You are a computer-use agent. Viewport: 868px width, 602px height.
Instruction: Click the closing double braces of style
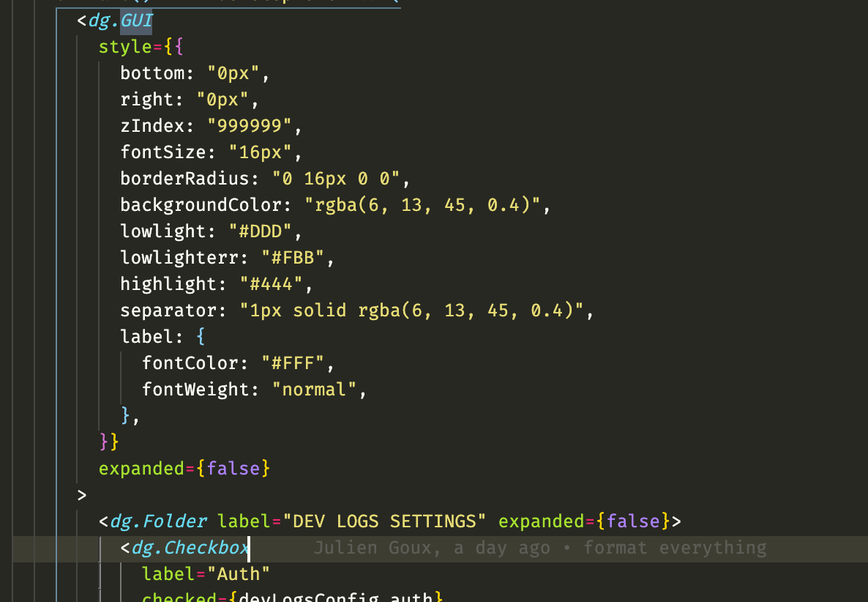[x=109, y=442]
